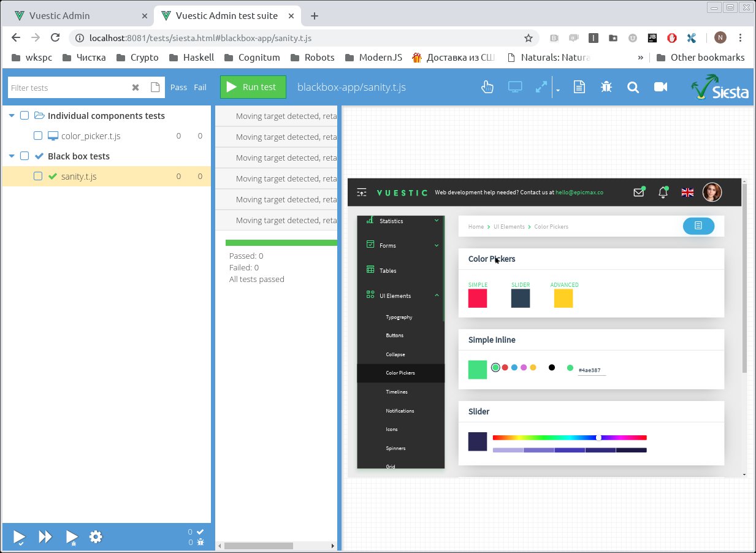Click the video camera recorder icon
The height and width of the screenshot is (553, 756).
[660, 87]
